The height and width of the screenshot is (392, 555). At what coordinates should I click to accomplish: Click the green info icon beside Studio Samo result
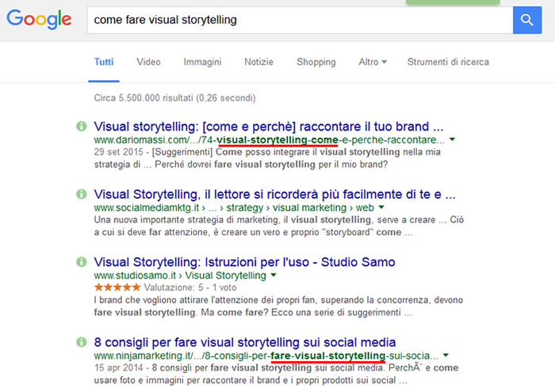(82, 262)
